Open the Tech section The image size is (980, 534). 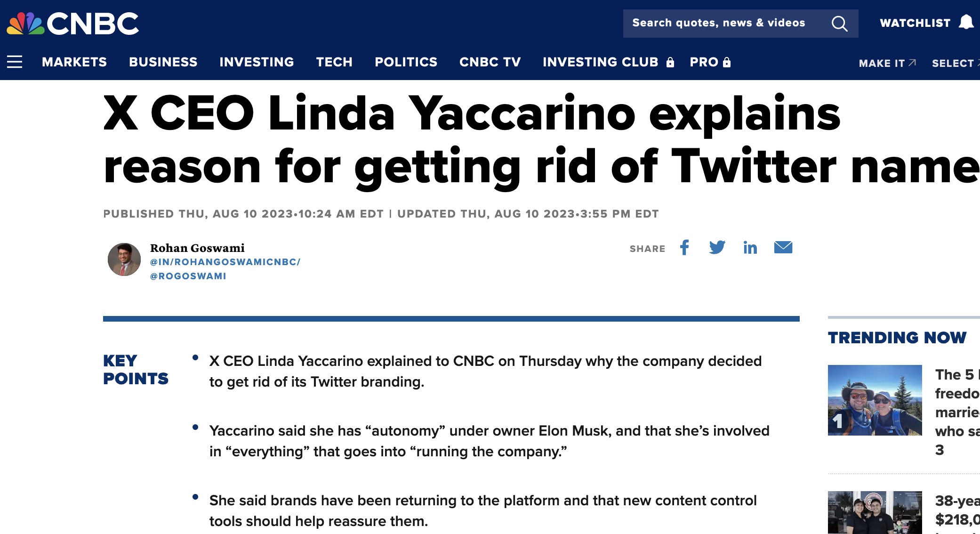point(334,62)
